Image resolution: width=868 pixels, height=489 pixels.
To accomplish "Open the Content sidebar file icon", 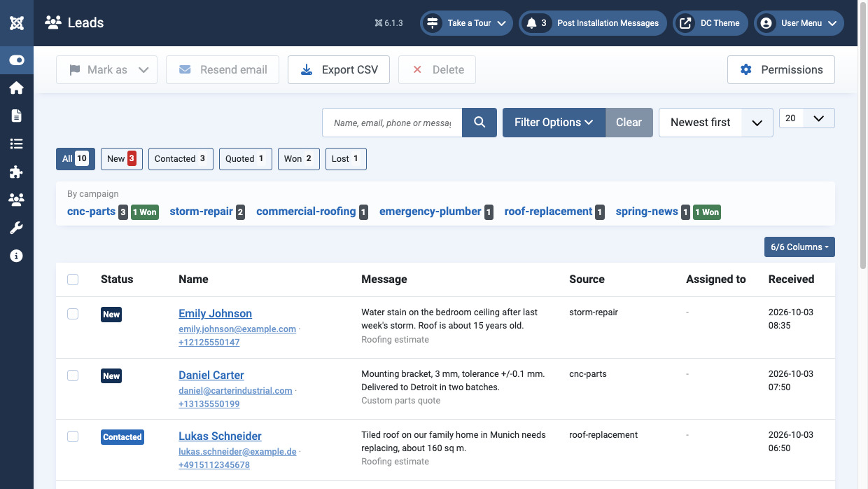I will 17,116.
